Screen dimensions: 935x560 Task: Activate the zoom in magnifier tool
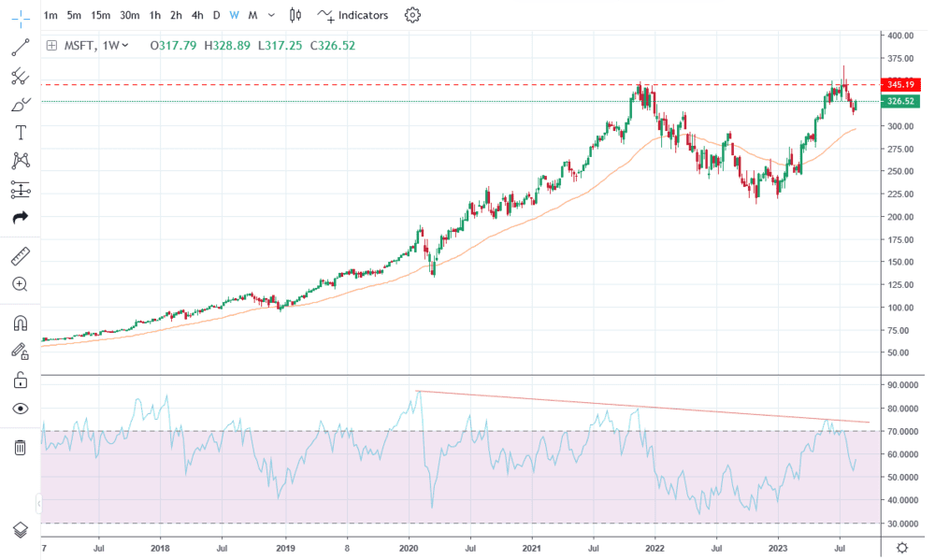pos(20,284)
